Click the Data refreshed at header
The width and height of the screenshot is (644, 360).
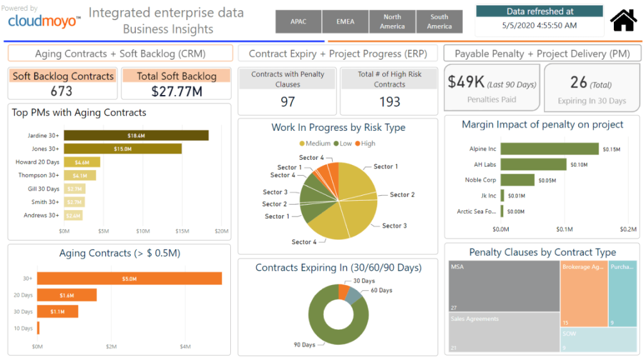pos(539,11)
